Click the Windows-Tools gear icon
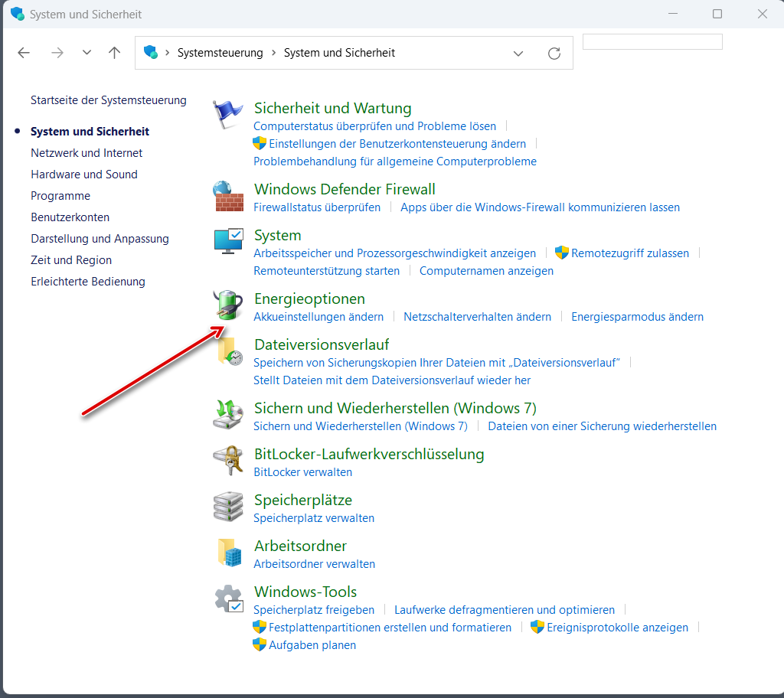Image resolution: width=784 pixels, height=698 pixels. point(229,599)
